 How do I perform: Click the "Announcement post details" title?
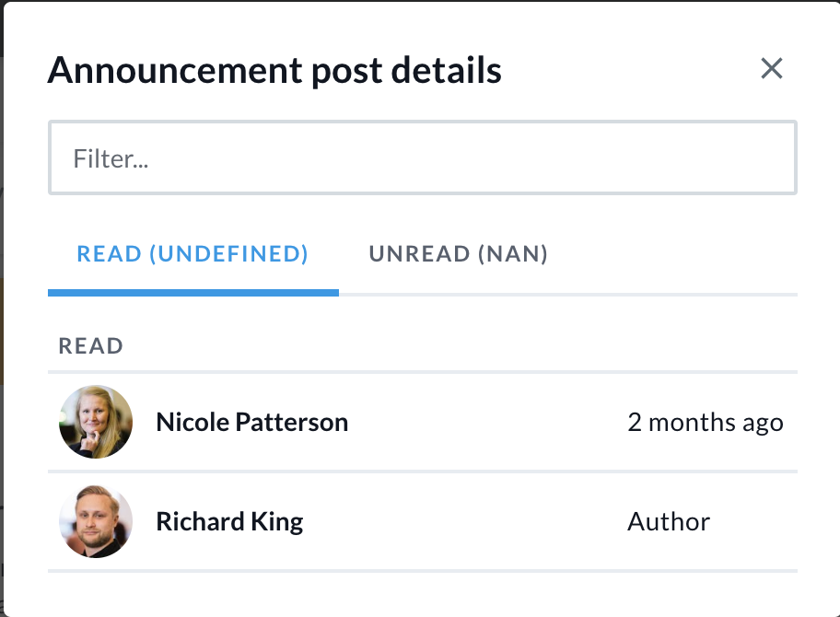click(274, 70)
